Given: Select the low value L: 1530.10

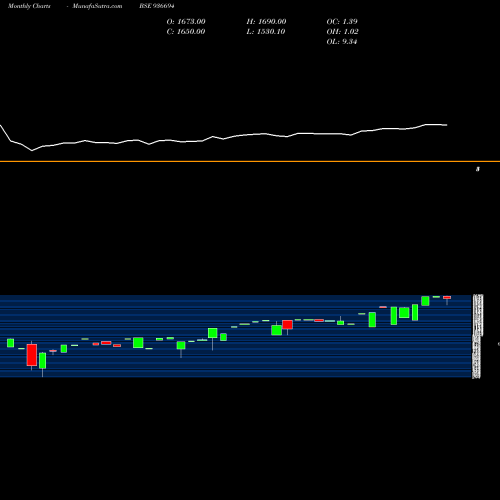Looking at the screenshot, I should pyautogui.click(x=266, y=32).
